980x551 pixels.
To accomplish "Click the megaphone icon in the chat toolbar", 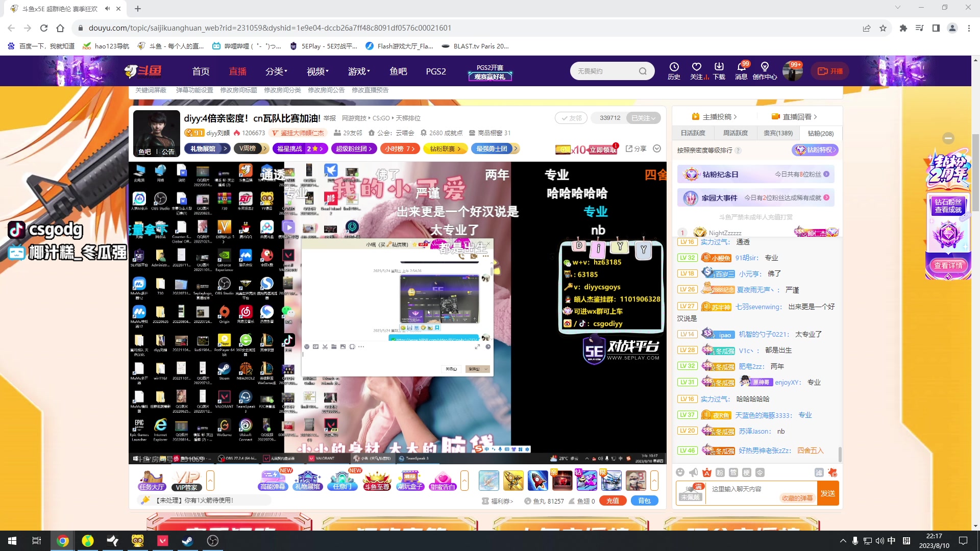I will [693, 472].
